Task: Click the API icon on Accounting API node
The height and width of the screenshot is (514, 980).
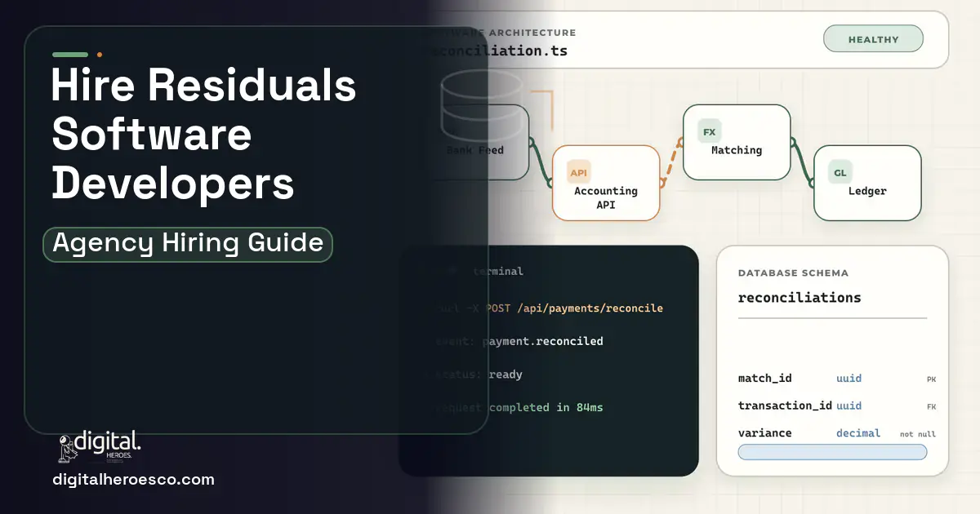Action: point(578,172)
